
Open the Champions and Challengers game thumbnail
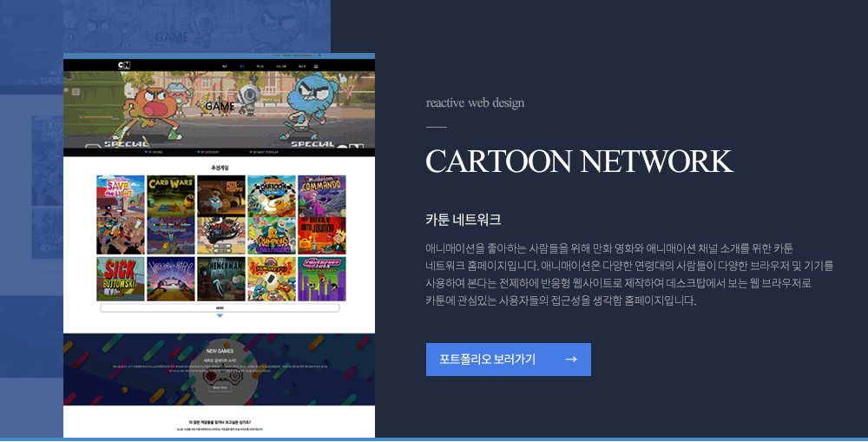tap(271, 235)
